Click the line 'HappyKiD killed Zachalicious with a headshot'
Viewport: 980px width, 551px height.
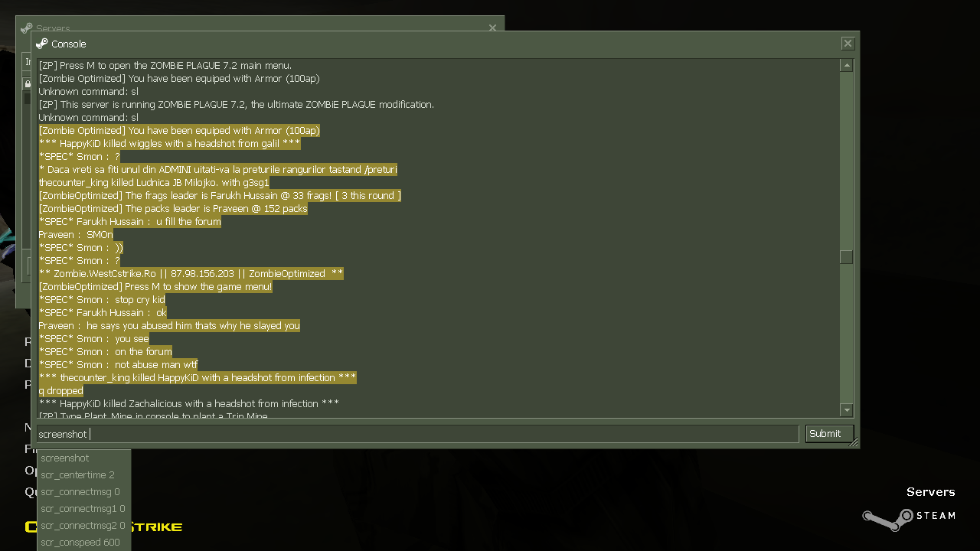(189, 404)
